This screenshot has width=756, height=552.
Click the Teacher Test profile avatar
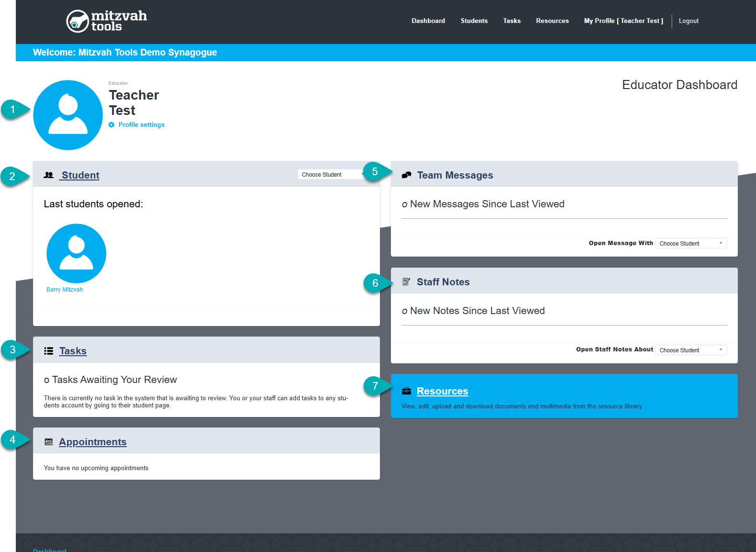coord(68,115)
